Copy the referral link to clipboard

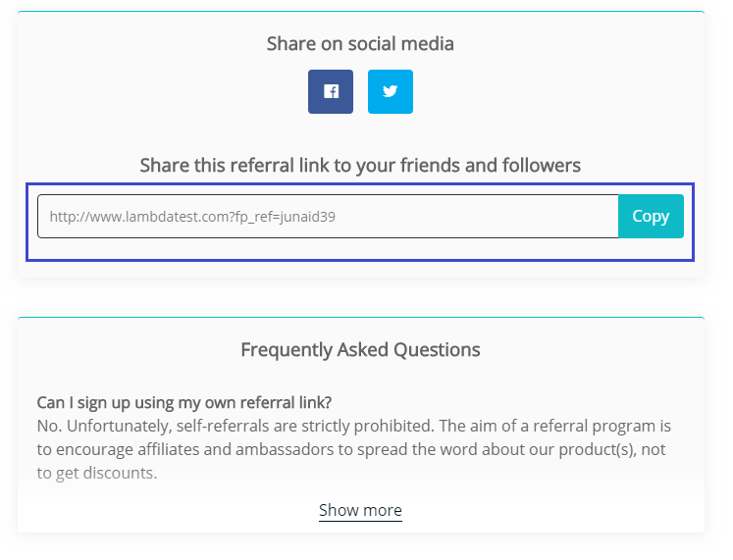coord(651,217)
